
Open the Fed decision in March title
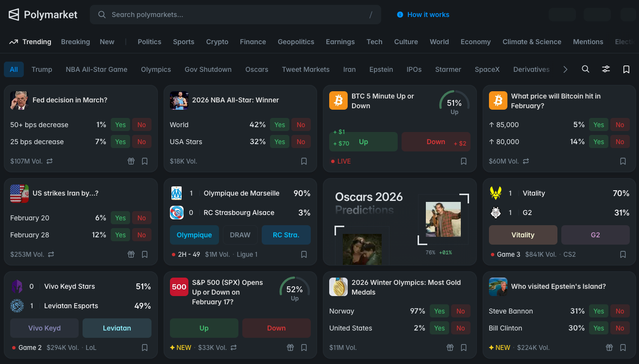(x=70, y=100)
